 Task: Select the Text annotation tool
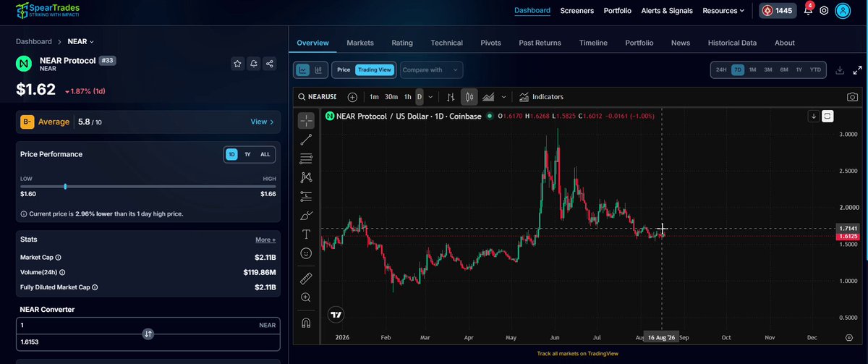click(x=306, y=234)
